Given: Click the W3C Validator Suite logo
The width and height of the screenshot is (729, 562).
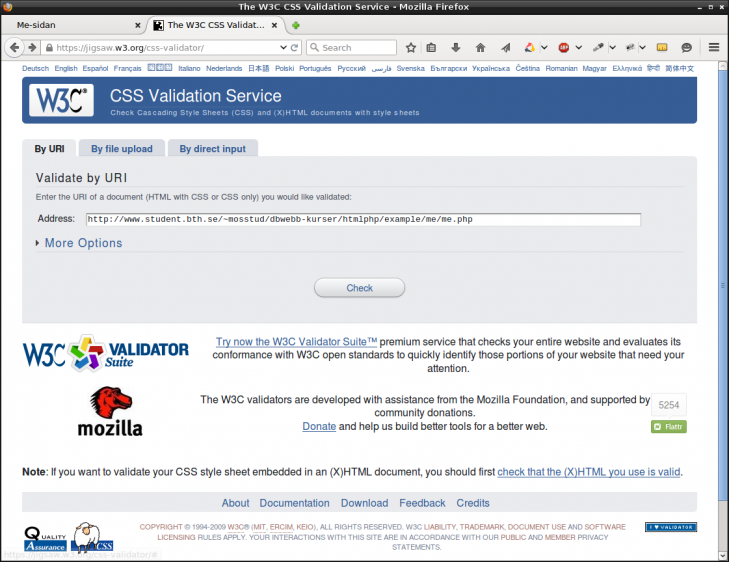Looking at the screenshot, I should coord(106,353).
